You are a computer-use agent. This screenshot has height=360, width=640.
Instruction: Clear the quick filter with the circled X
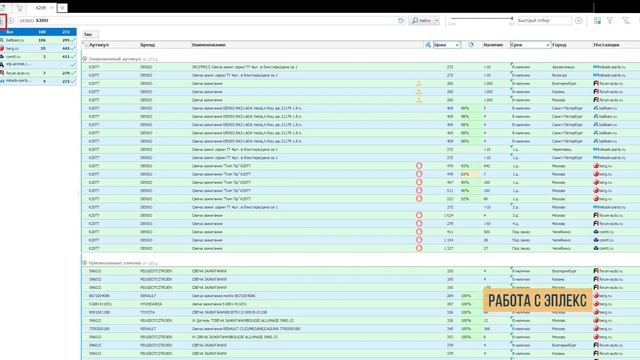tap(578, 20)
